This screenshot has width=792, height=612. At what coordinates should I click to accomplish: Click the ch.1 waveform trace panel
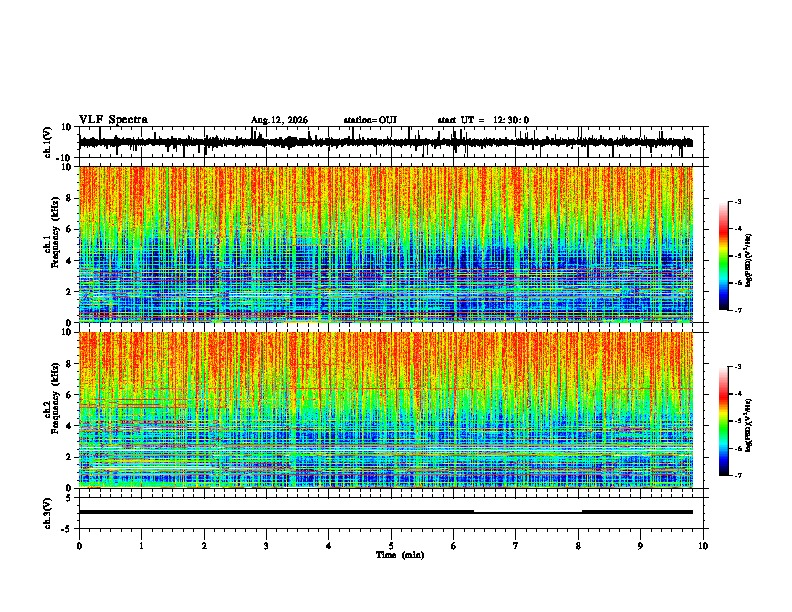click(x=393, y=142)
